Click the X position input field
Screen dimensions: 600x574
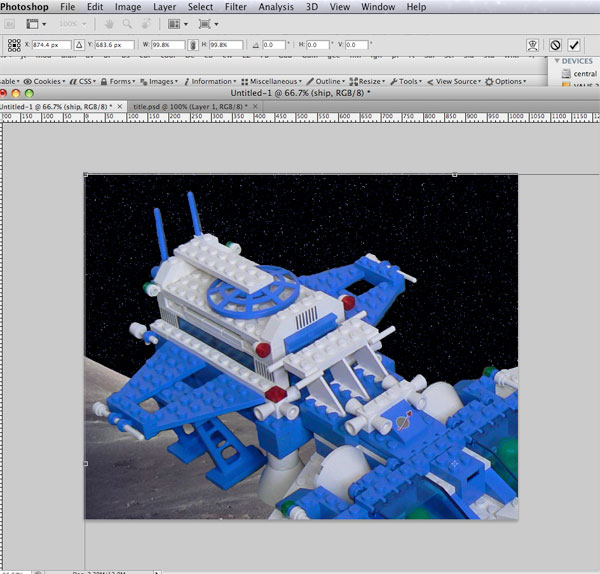[51, 45]
